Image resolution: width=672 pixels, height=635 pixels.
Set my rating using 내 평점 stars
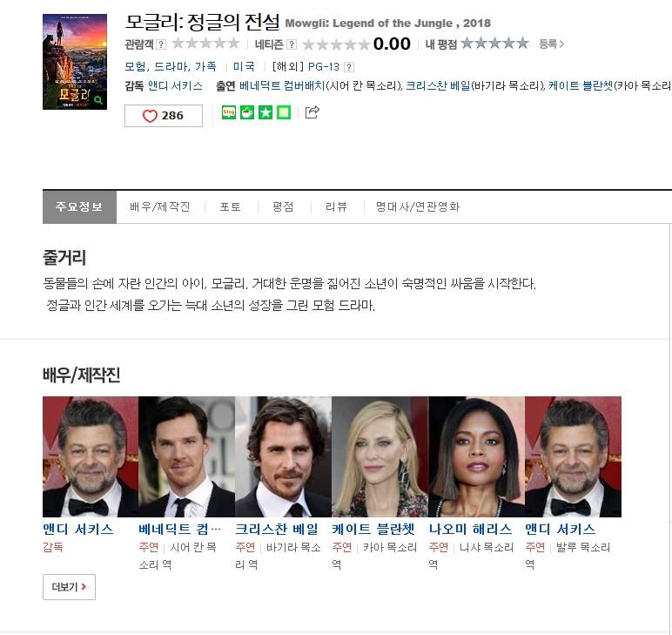(x=495, y=44)
